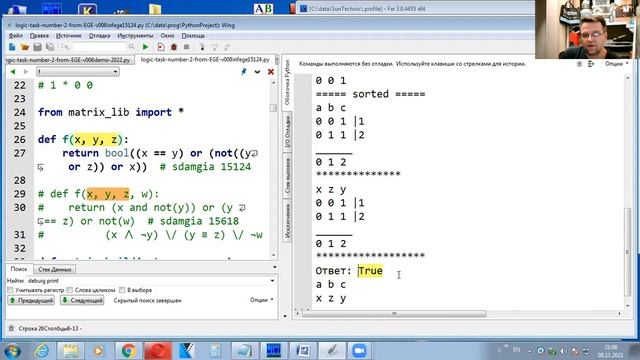Open the 'Окно' menu
The width and height of the screenshot is (640, 360).
click(x=167, y=36)
